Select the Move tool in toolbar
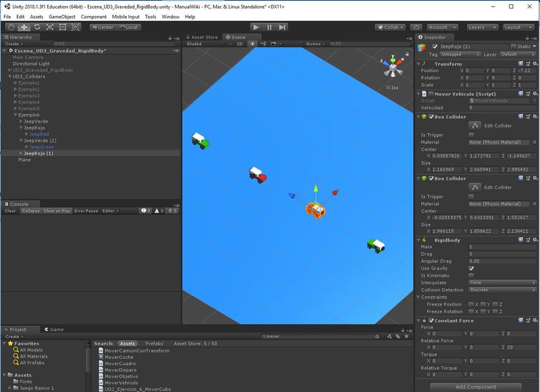Viewport: 540px width, 392px height. (x=24, y=27)
